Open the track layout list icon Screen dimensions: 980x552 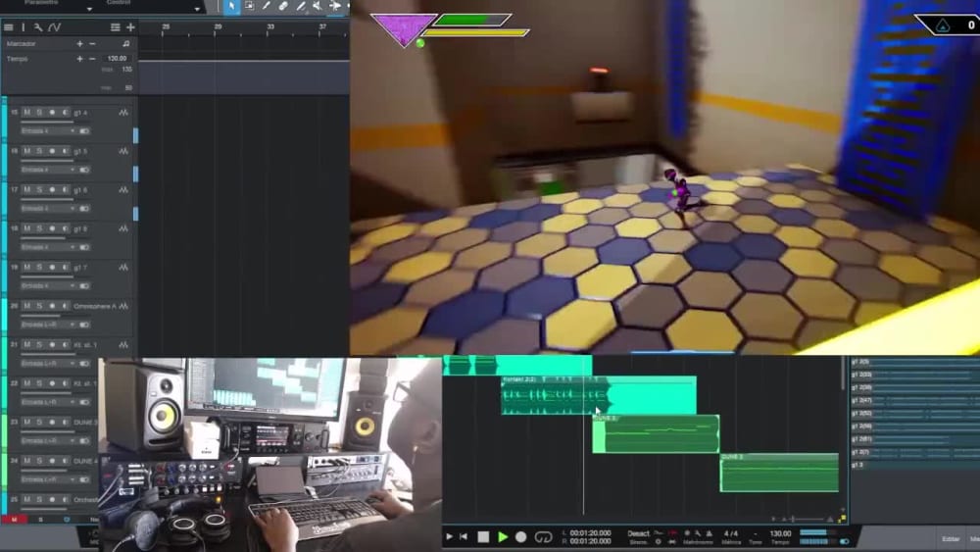click(x=115, y=27)
